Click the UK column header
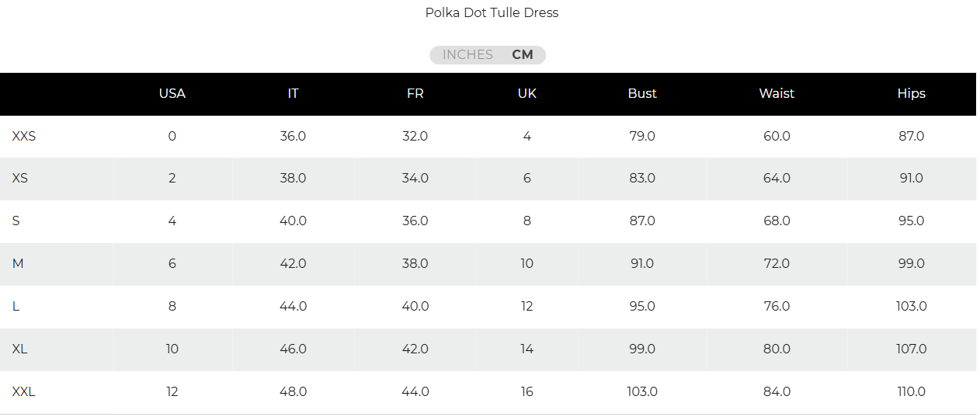This screenshot has width=980, height=417. coord(527,93)
